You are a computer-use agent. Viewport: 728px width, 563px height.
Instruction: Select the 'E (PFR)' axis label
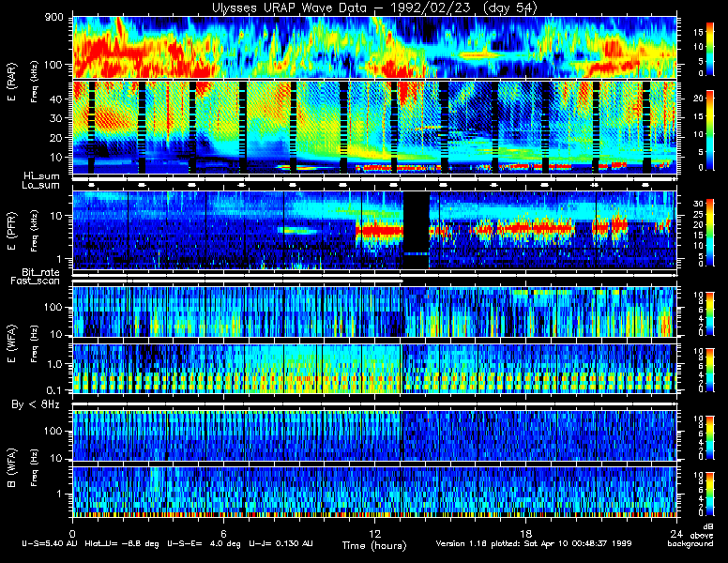coord(12,231)
